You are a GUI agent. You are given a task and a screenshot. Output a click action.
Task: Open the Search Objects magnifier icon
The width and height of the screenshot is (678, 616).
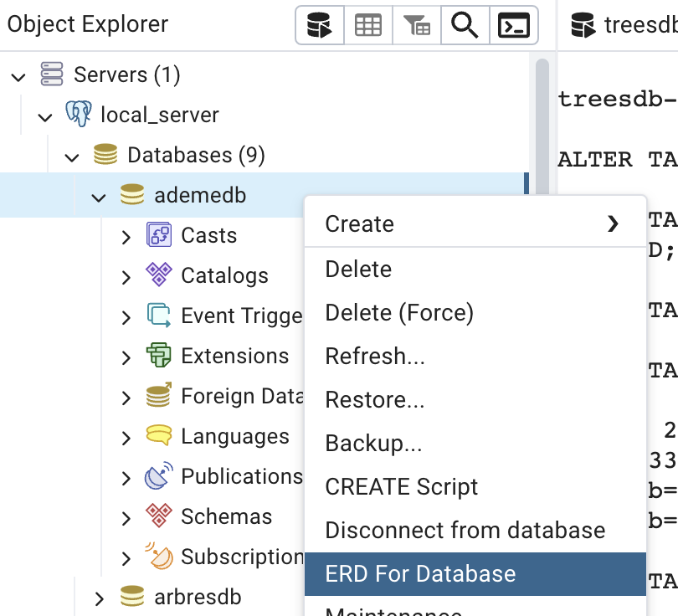pos(465,26)
